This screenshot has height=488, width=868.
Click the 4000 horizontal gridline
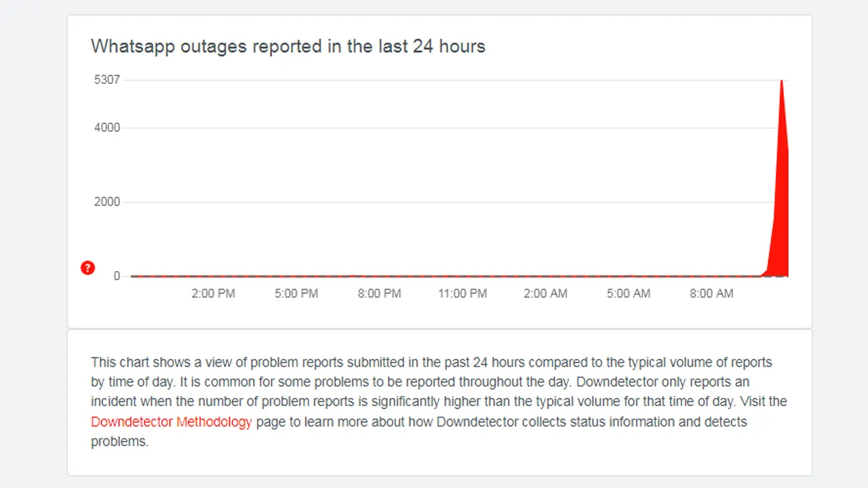448,128
